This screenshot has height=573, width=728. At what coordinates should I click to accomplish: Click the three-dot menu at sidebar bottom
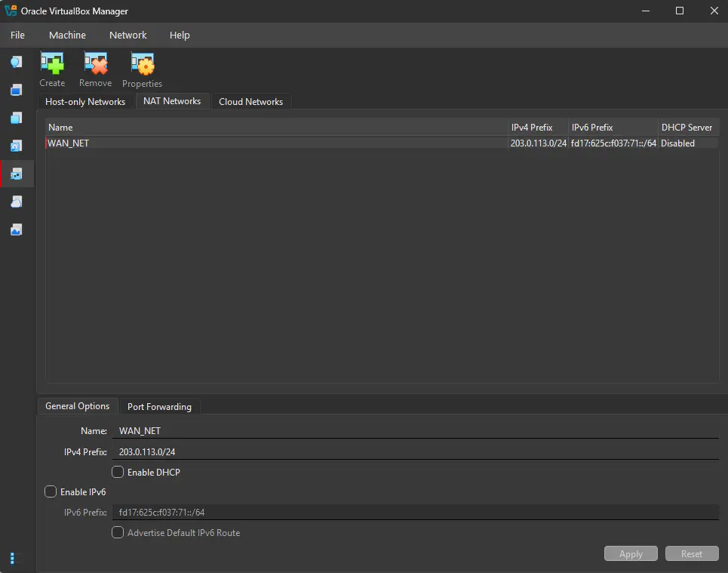[x=13, y=558]
